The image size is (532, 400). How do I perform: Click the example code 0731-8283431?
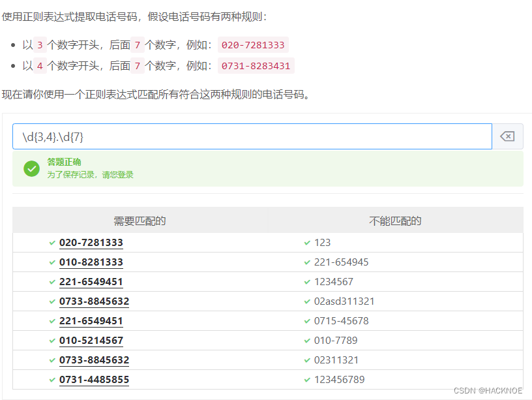tap(256, 66)
